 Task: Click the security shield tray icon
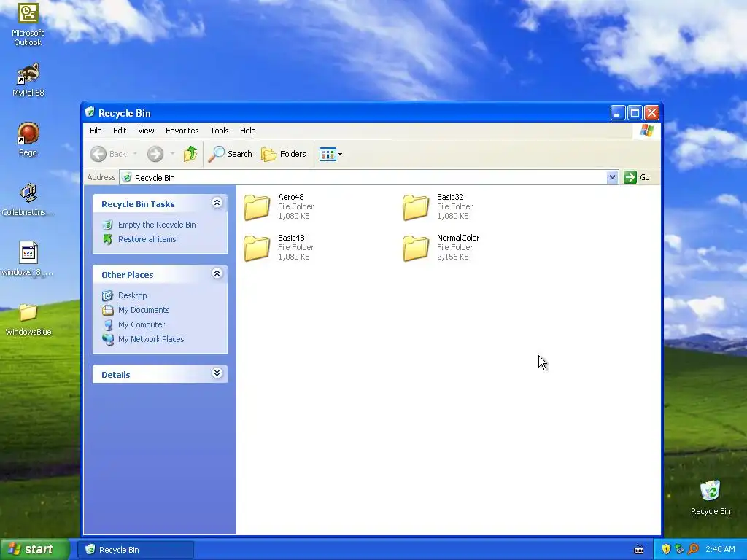coord(666,549)
